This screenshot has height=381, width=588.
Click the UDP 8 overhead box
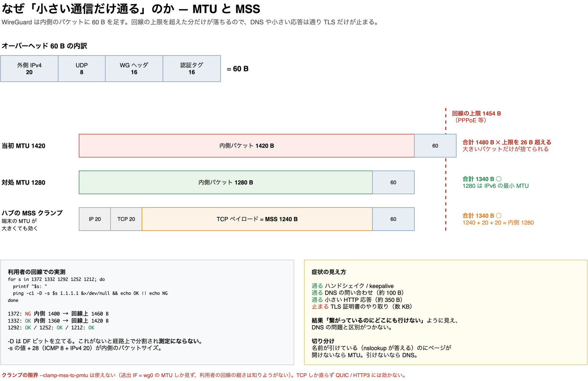pos(82,69)
